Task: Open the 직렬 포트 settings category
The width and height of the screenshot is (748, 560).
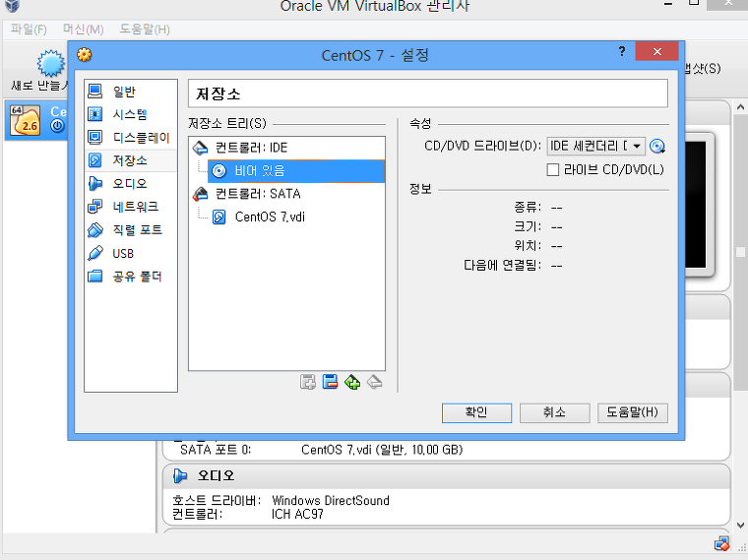Action: pos(130,230)
